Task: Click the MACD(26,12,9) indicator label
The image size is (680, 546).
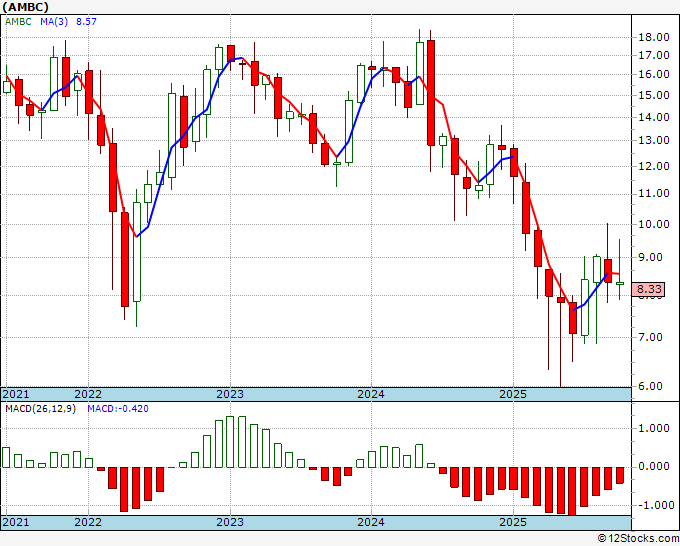Action: tap(40, 409)
